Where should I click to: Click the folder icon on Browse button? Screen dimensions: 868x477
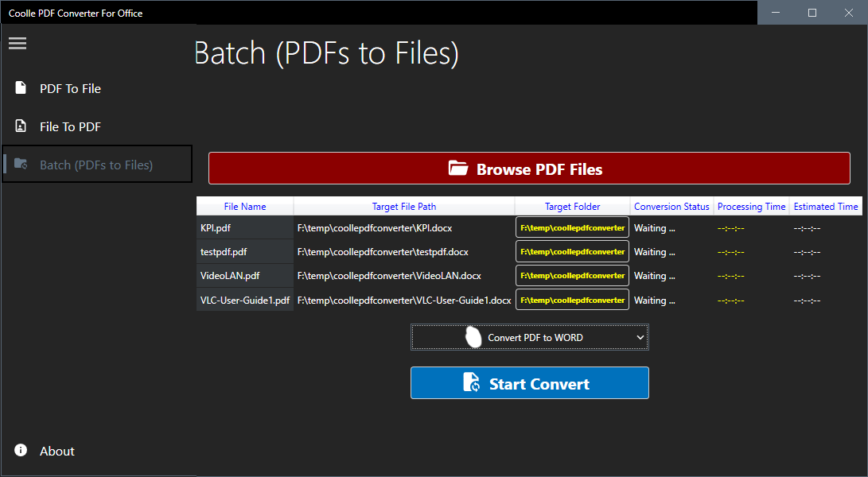click(457, 169)
